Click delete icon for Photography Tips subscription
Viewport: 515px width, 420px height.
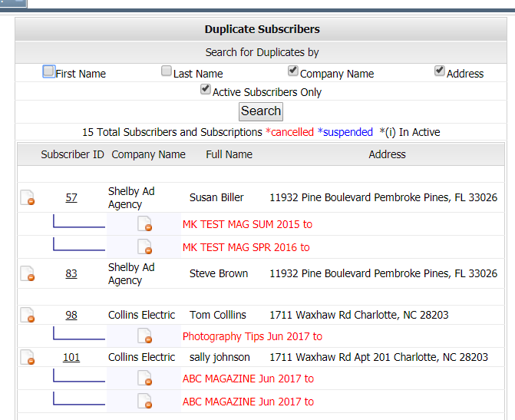coord(145,336)
